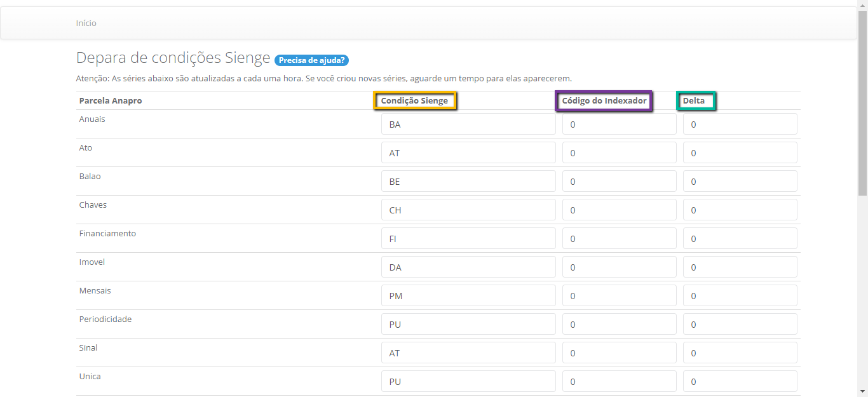The height and width of the screenshot is (397, 868).
Task: Click the Delta input in the Ato row
Action: coord(740,153)
